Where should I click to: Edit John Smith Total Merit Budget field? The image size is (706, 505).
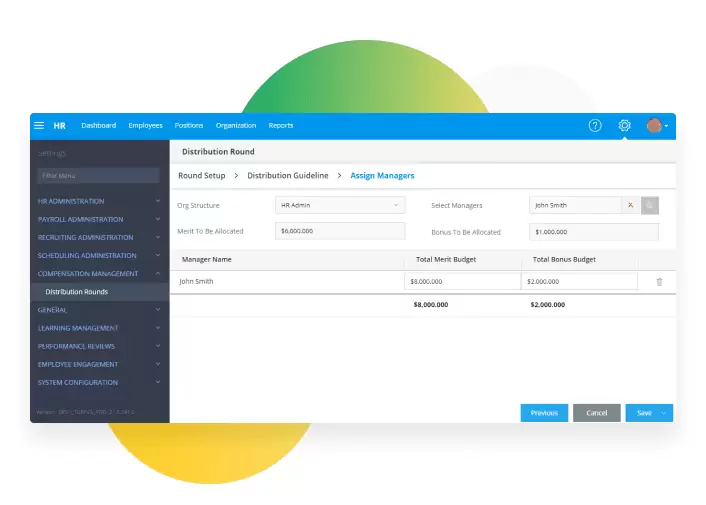coord(462,281)
